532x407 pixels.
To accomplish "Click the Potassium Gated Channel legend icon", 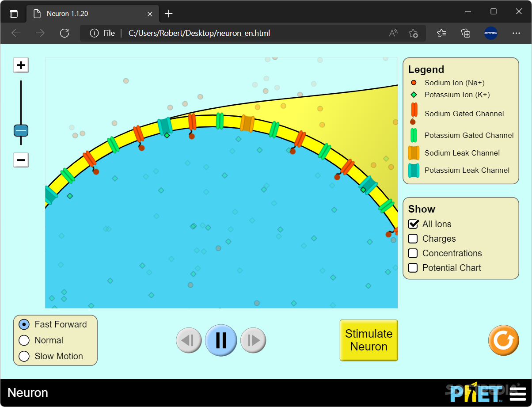I will [x=414, y=135].
